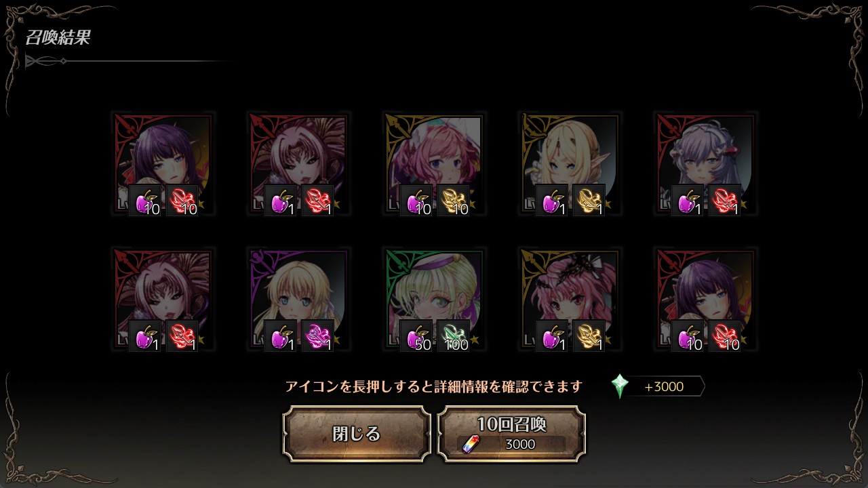Click the 閉じる button
The image size is (868, 488).
click(x=357, y=434)
